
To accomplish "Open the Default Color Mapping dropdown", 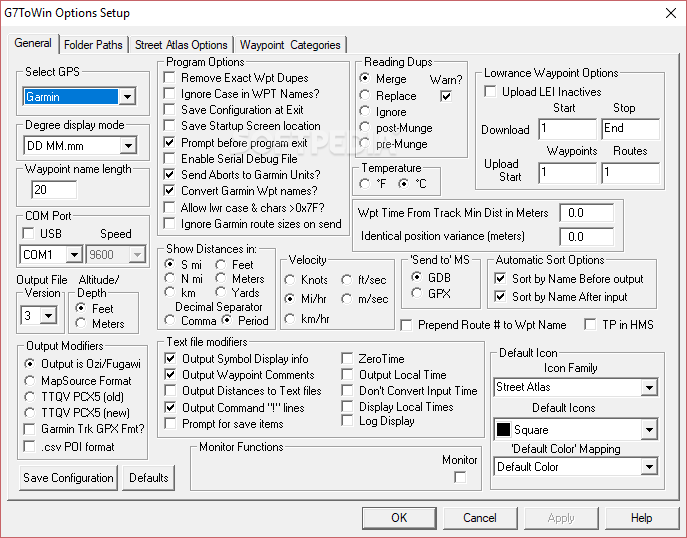I will [x=649, y=467].
